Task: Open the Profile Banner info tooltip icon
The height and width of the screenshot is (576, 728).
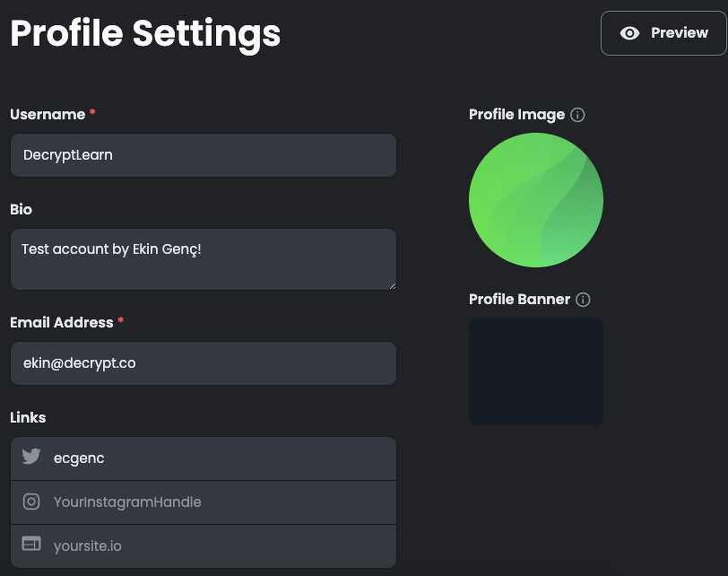Action: pos(583,300)
